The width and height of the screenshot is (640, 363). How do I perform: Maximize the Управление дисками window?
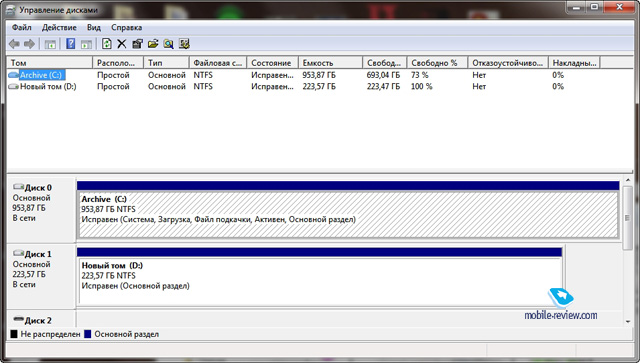point(595,7)
